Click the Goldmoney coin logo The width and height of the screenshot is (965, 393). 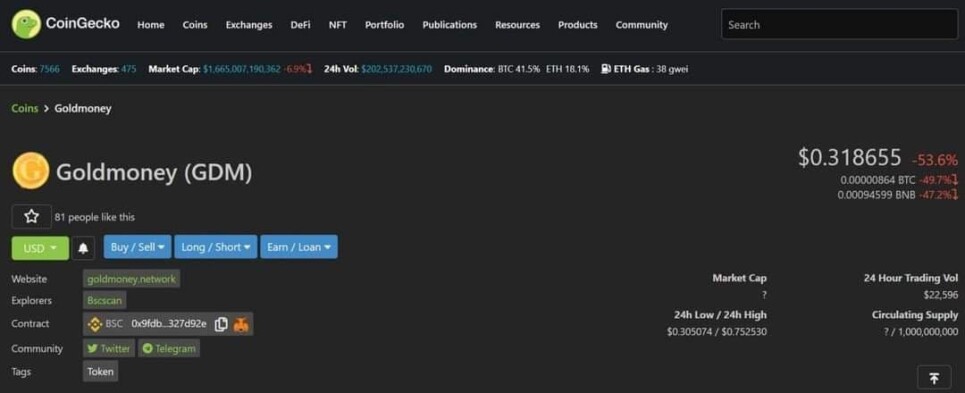(x=31, y=171)
